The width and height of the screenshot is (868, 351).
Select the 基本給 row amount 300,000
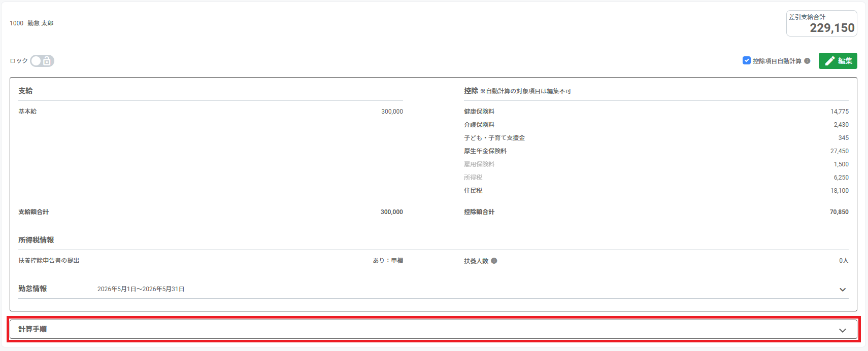coord(392,112)
